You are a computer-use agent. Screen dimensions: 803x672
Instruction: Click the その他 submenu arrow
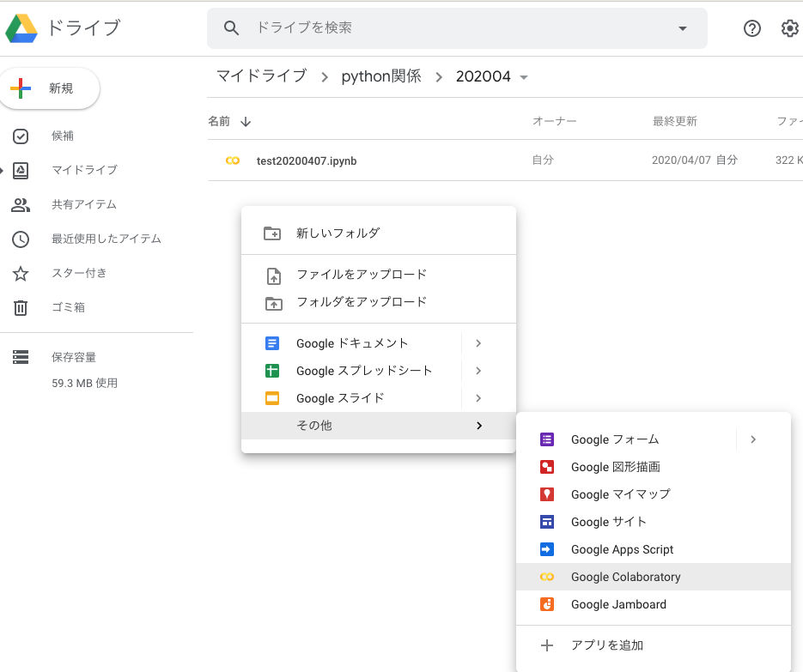(479, 426)
